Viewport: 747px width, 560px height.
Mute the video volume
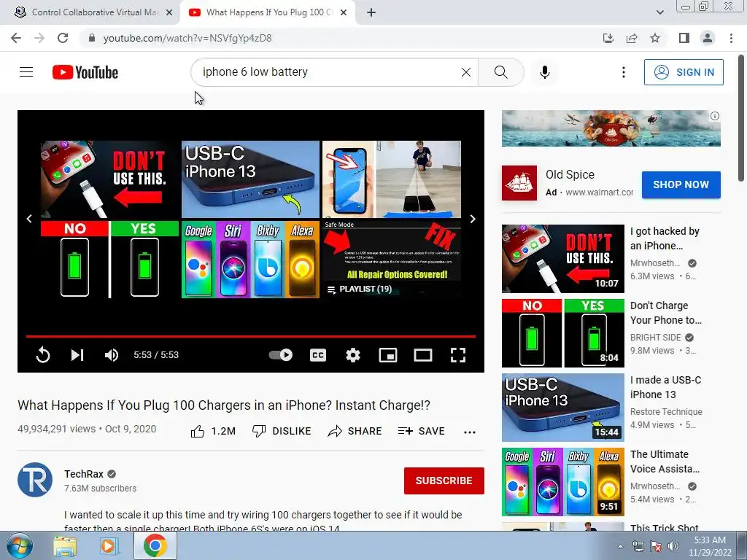tap(112, 355)
